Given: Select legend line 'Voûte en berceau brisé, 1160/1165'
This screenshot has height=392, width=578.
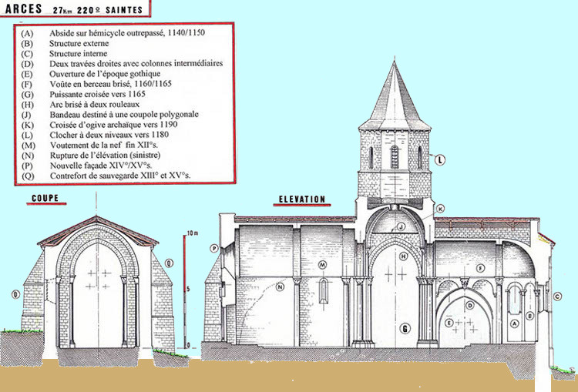Looking at the screenshot, I should (x=110, y=84).
